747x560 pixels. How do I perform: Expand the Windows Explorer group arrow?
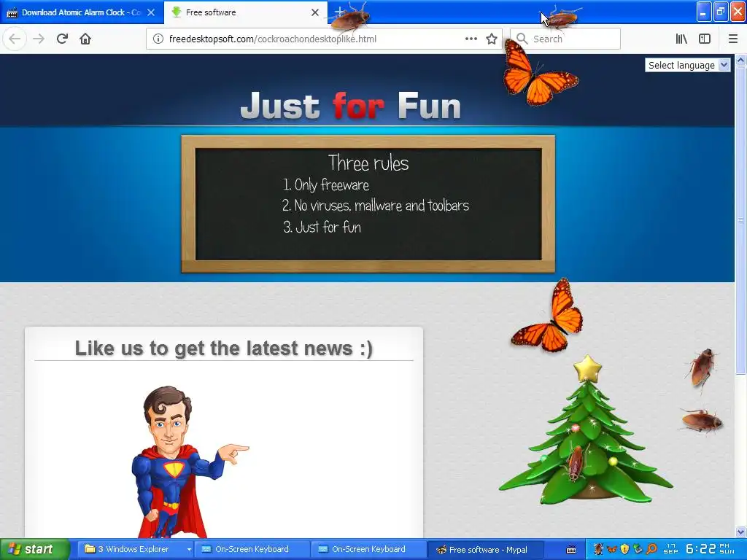point(189,550)
